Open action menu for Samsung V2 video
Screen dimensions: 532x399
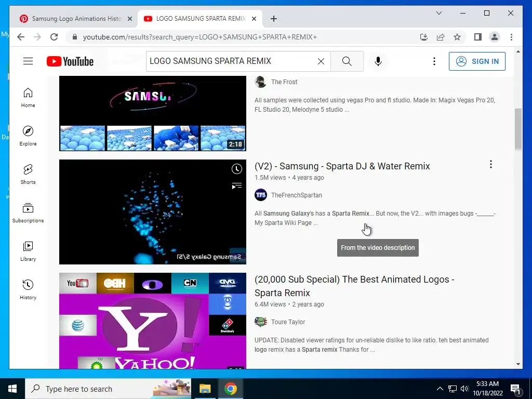tap(490, 165)
